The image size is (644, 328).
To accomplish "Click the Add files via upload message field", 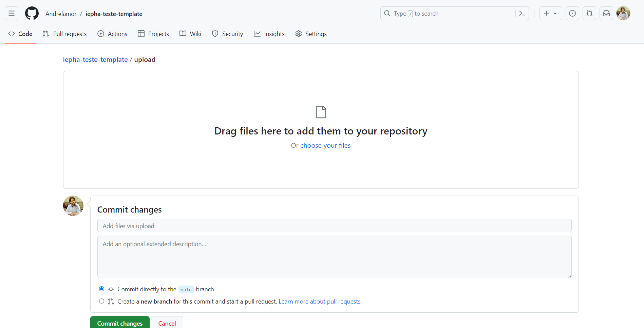I will [x=334, y=225].
